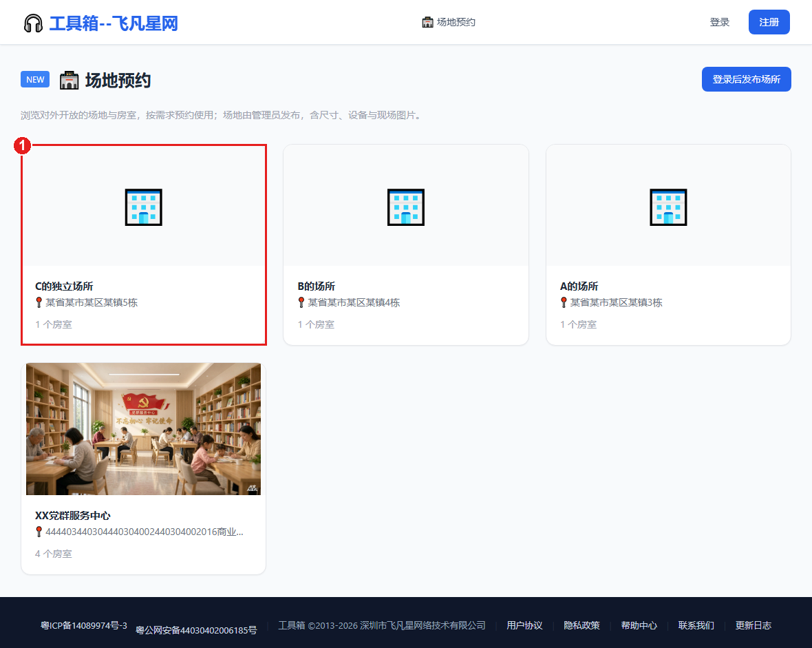Viewport: 812px width, 648px height.
Task: Click location pin on XX党群服务中心 card
Action: coord(39,532)
